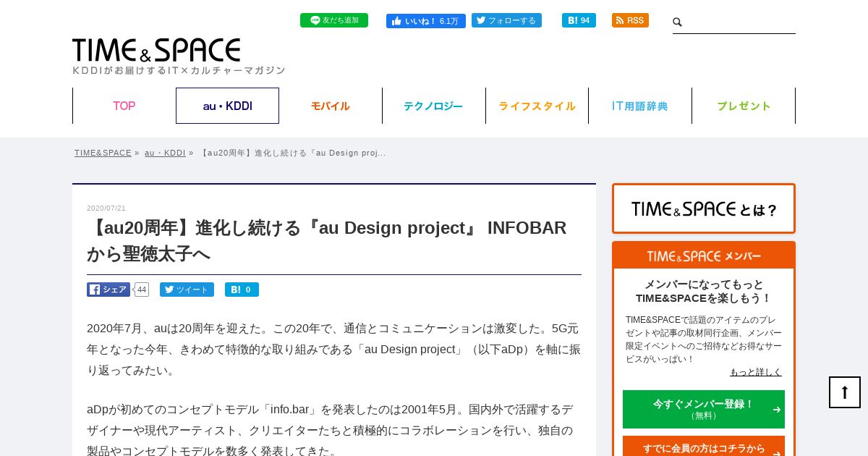This screenshot has width=868, height=456.
Task: Click the TIME&SPACEとは？ sidebar banner
Action: click(x=704, y=208)
